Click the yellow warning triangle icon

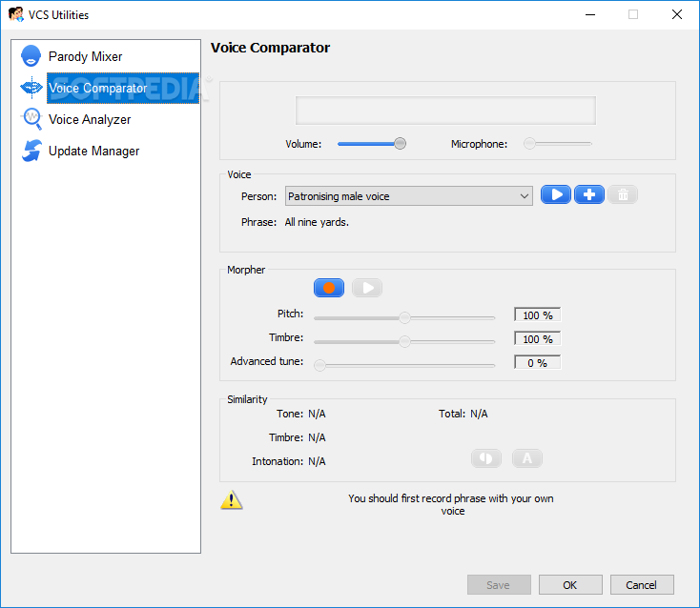point(231,500)
